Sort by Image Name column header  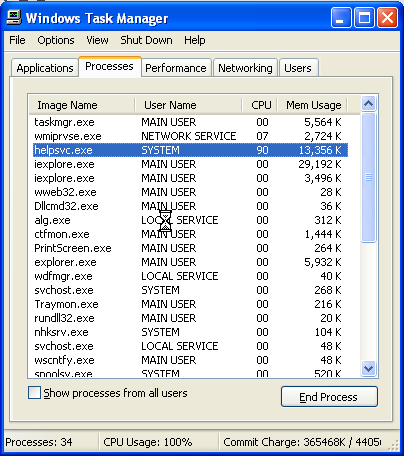tap(82, 105)
